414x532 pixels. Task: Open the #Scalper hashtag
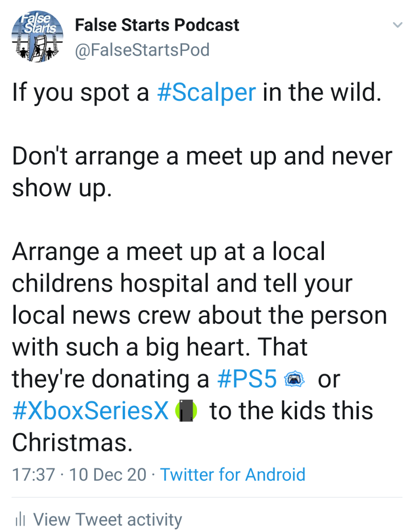coord(207,92)
